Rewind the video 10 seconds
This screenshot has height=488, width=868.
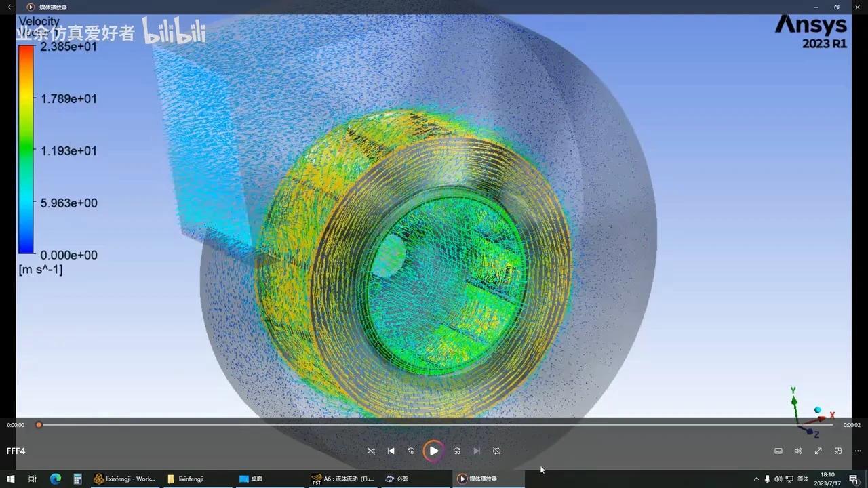411,451
